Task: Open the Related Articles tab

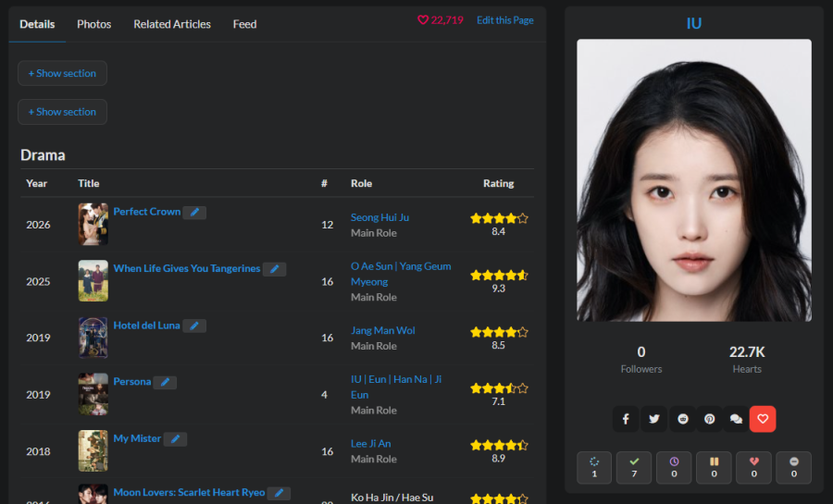Action: point(171,24)
